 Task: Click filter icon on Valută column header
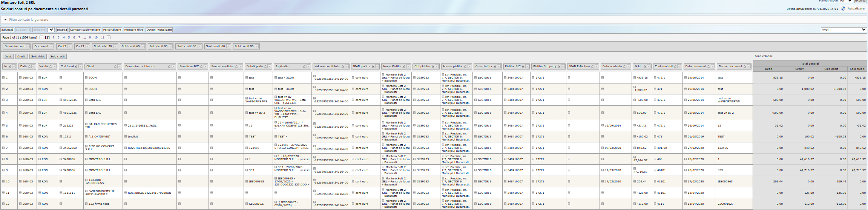[55, 66]
